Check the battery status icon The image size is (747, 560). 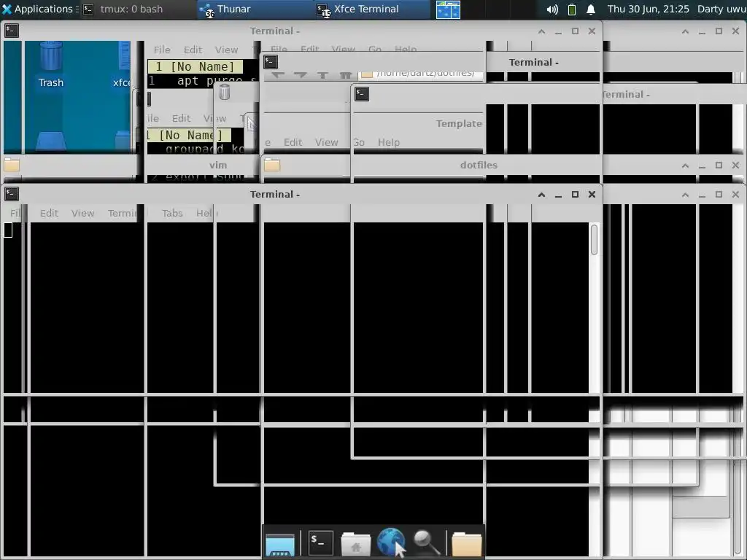pos(572,9)
